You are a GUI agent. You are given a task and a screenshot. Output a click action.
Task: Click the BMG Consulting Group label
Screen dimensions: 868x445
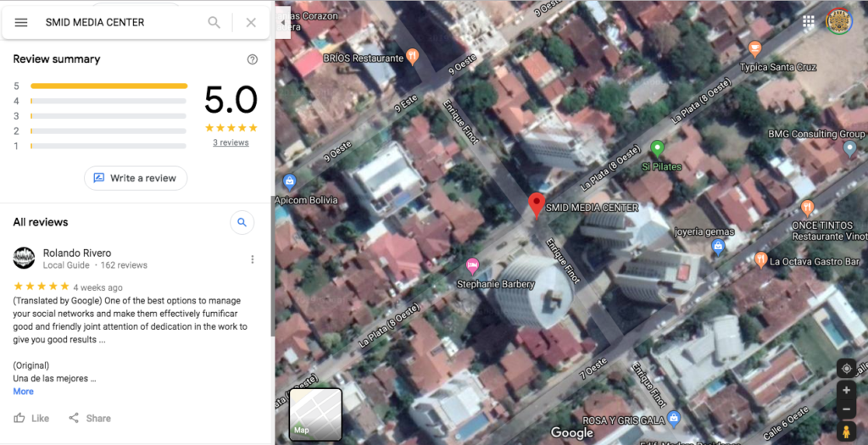[816, 134]
